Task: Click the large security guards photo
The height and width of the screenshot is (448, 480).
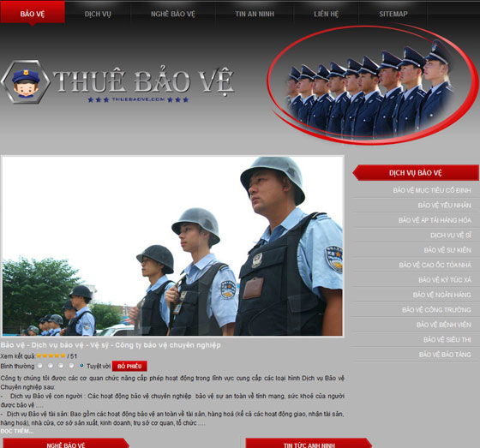Action: pos(172,246)
